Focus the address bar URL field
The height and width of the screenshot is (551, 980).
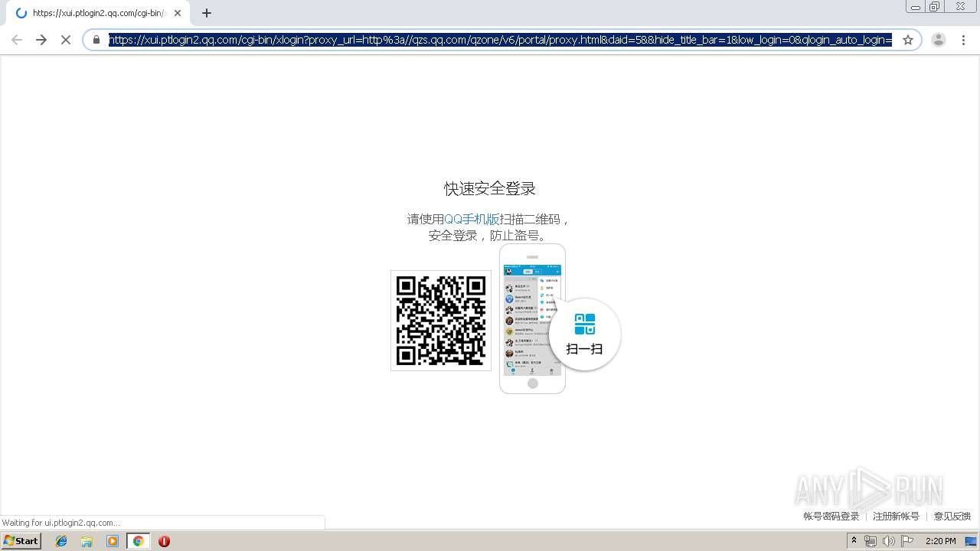[x=500, y=40]
